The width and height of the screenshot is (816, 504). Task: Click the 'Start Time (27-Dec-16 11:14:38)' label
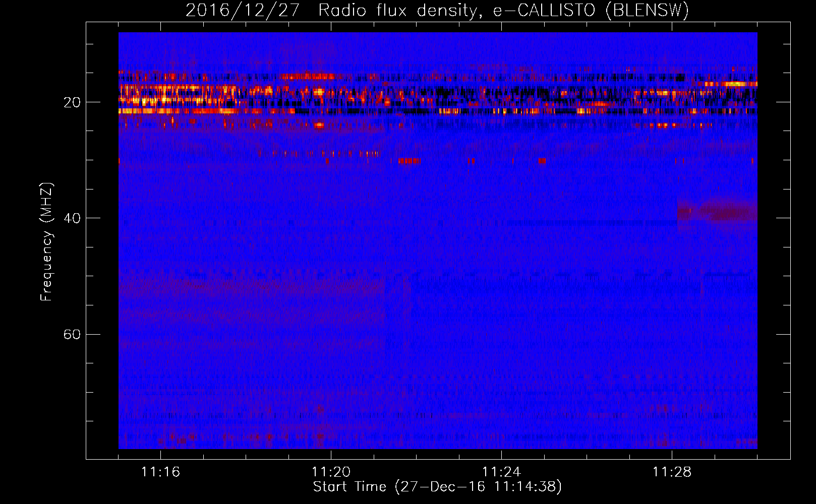tap(437, 487)
